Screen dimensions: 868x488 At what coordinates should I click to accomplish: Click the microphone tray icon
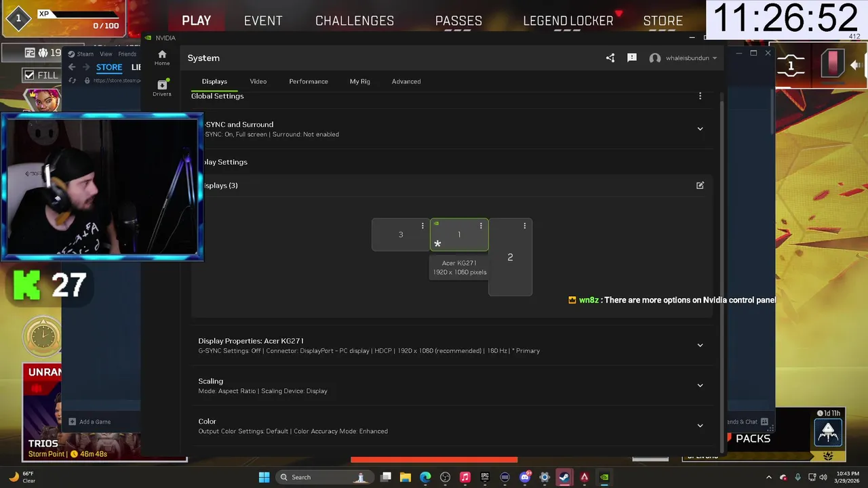pyautogui.click(x=798, y=477)
